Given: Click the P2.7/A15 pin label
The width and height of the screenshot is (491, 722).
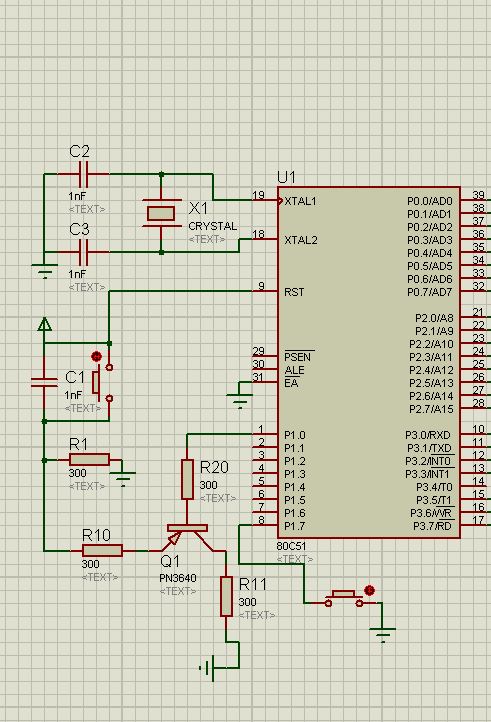Looking at the screenshot, I should tap(431, 409).
